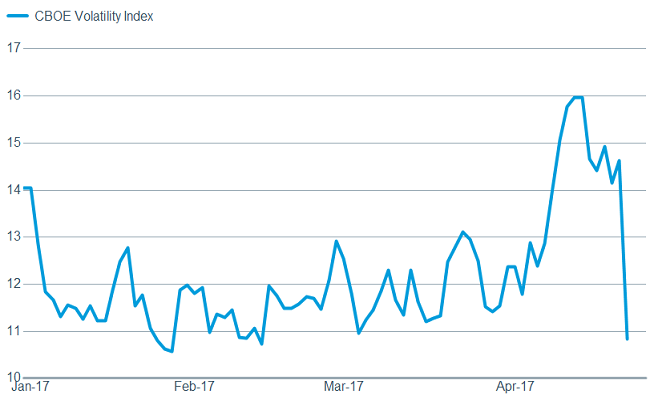
Task: Click the y-axis label 14
Action: 14,189
